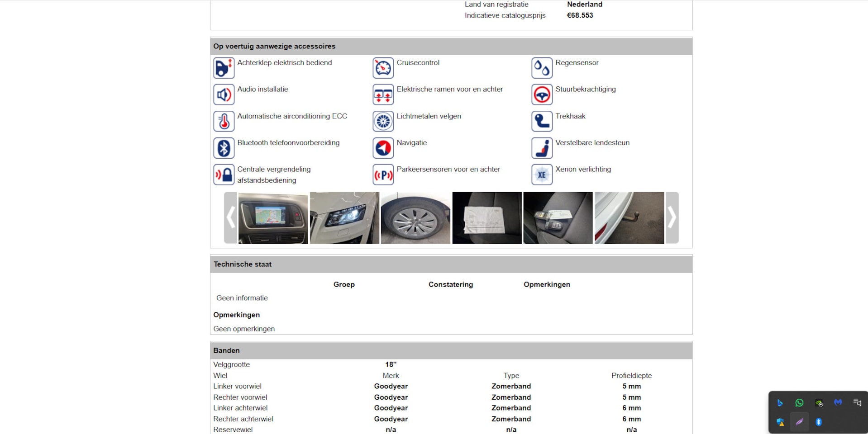The width and height of the screenshot is (868, 434).
Task: Click the Parkeersensoren P icon
Action: pyautogui.click(x=383, y=175)
